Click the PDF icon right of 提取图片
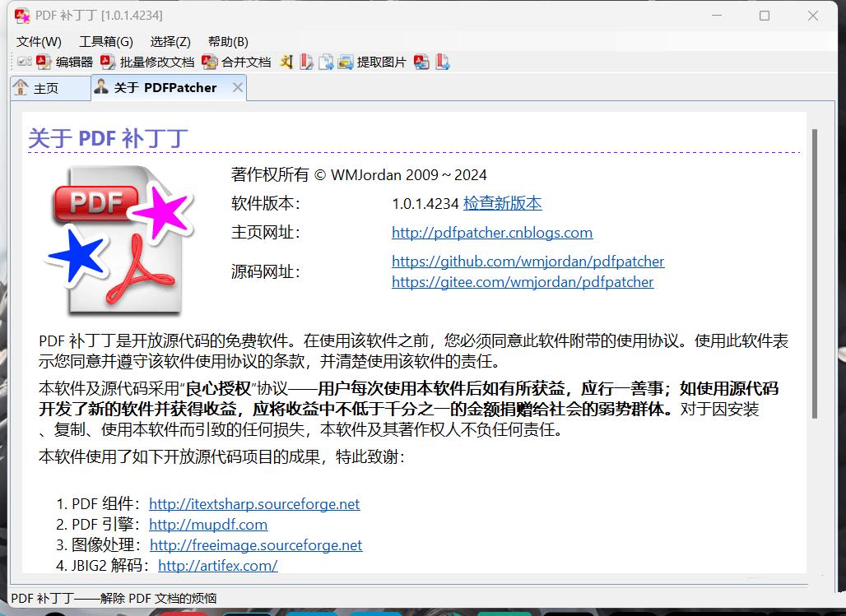This screenshot has height=616, width=846. 421,62
